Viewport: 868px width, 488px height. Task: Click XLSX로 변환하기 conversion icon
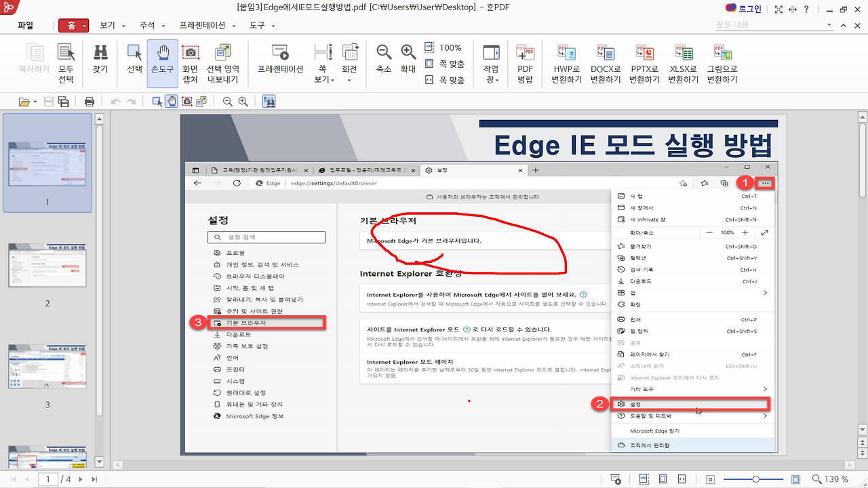point(683,64)
